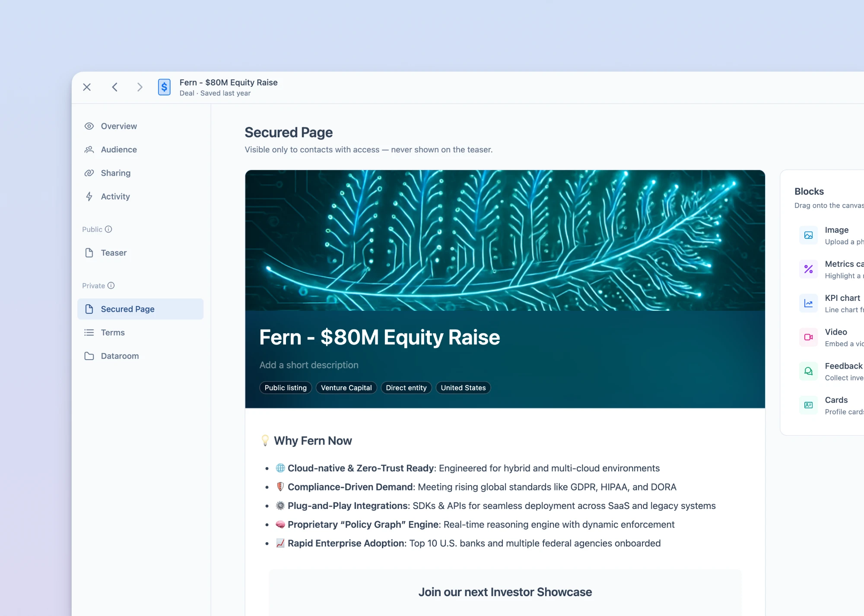Click the 'Proprietary Policy Graph Engine' bullet
The height and width of the screenshot is (616, 864).
475,524
